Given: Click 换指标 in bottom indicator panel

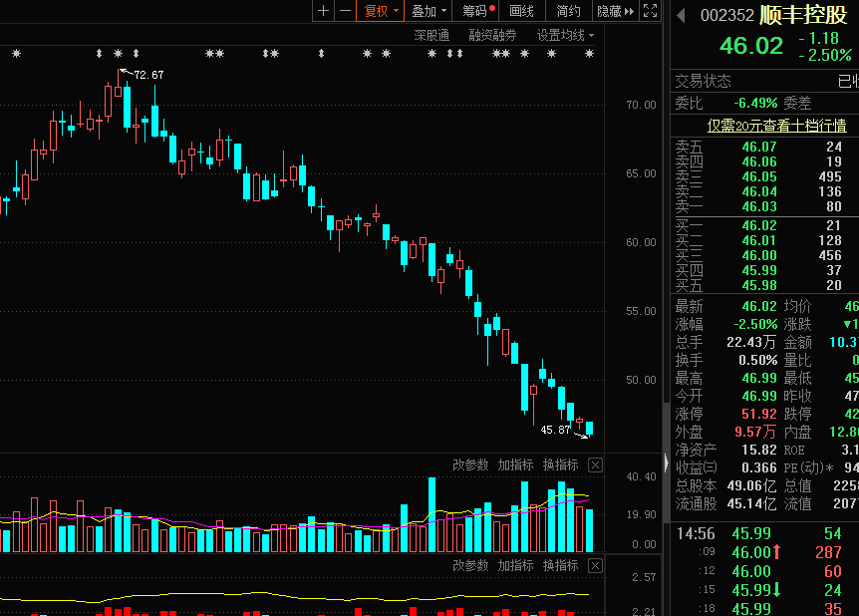Looking at the screenshot, I should coord(560,565).
